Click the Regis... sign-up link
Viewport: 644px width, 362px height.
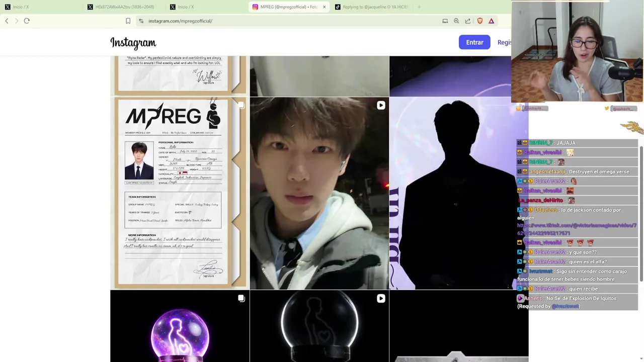coord(504,42)
